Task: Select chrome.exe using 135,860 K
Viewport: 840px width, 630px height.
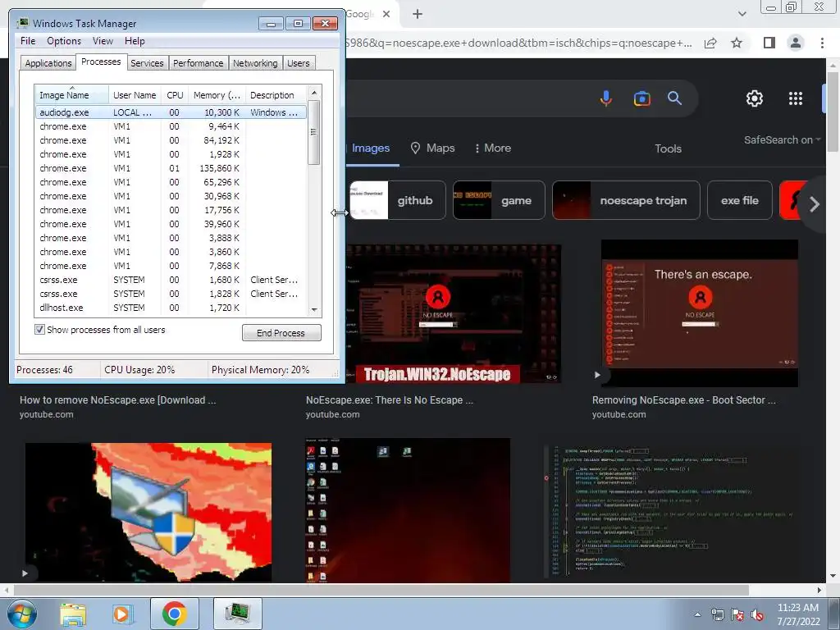Action: point(171,168)
